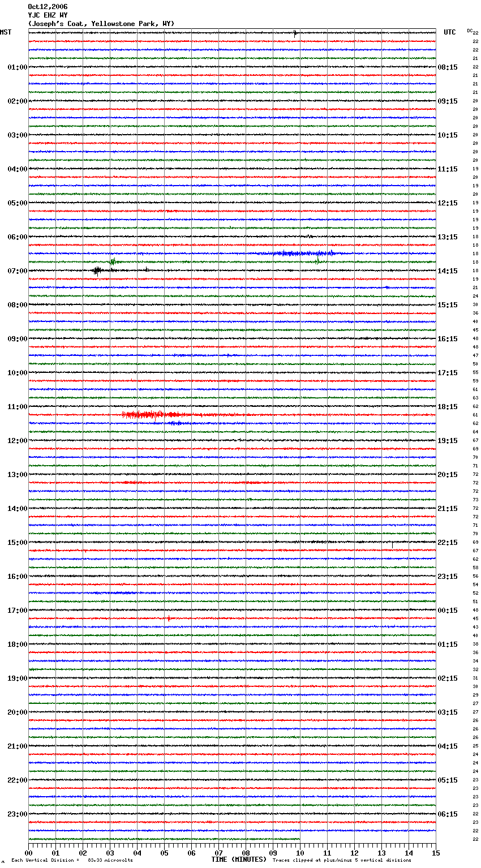Select the '10:00' MST hour label

[18, 373]
